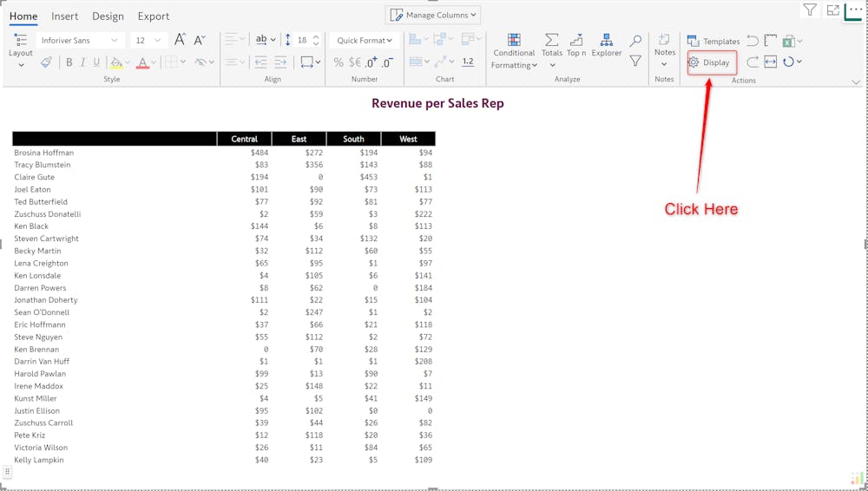Switch to the Export tab
Screen dimensions: 868x491
154,16
